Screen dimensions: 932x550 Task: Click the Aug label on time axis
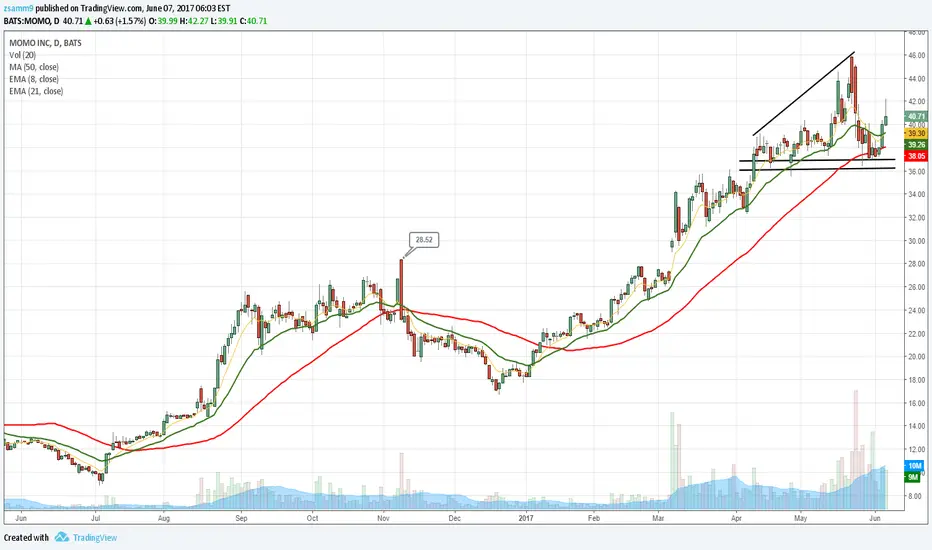tap(164, 518)
